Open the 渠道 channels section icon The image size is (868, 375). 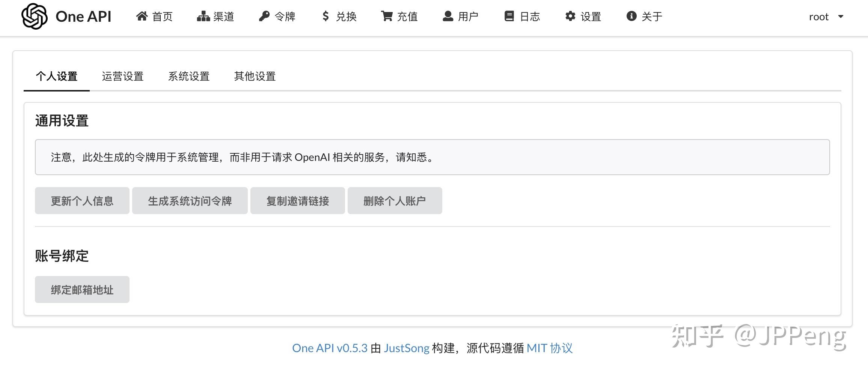tap(203, 16)
